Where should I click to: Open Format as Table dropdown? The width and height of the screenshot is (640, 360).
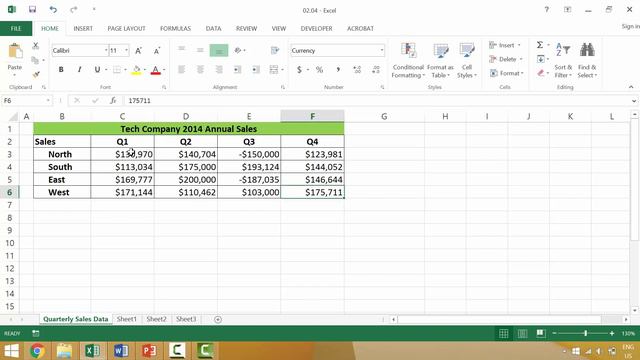tap(440, 60)
